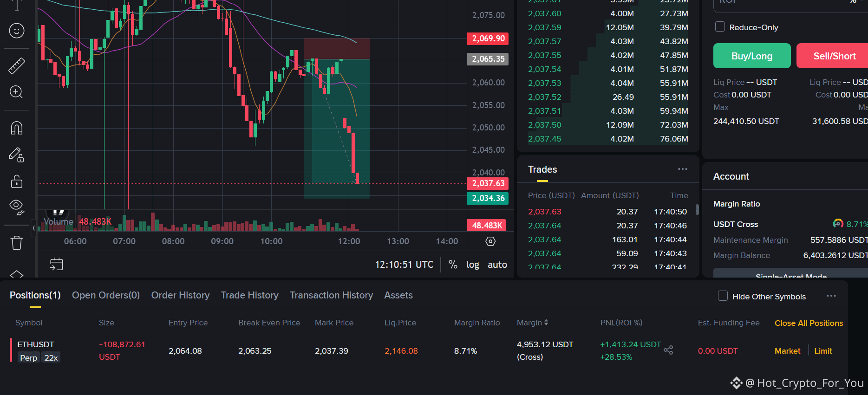Viewport: 868px width, 395px height.
Task: Hide all drawings with eye icon
Action: pos(17,207)
